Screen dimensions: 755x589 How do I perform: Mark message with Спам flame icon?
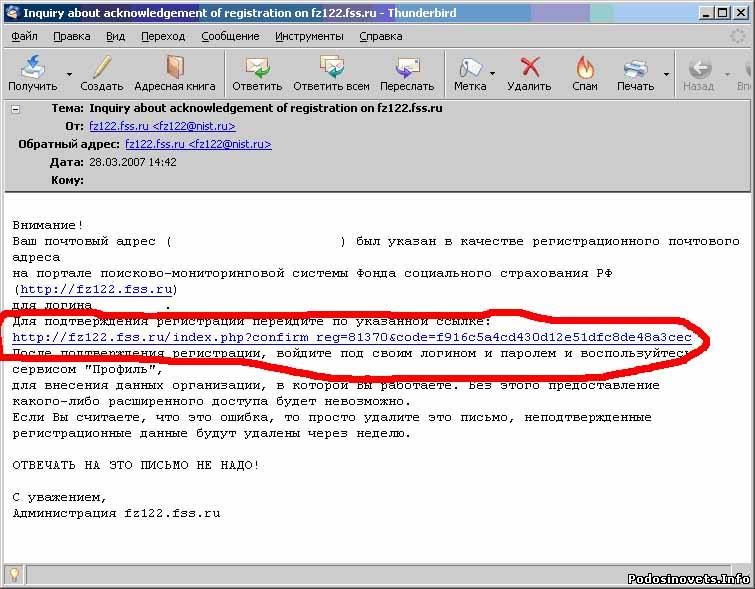[585, 67]
